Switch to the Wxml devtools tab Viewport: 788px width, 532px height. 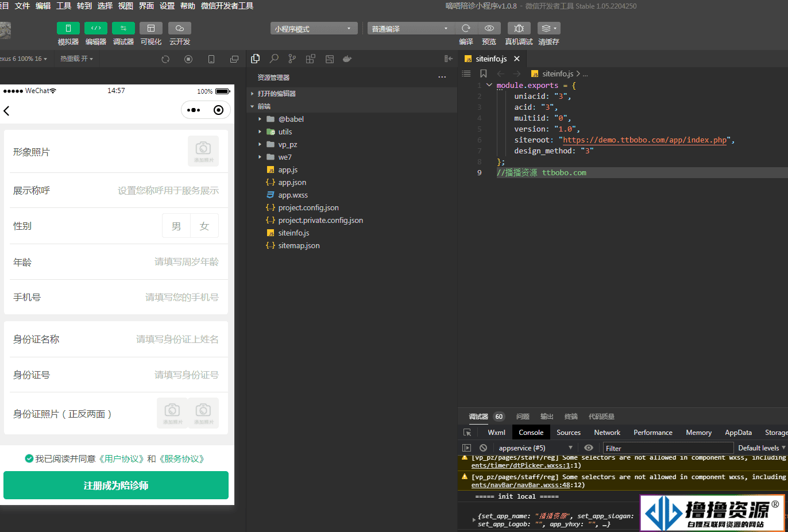496,433
